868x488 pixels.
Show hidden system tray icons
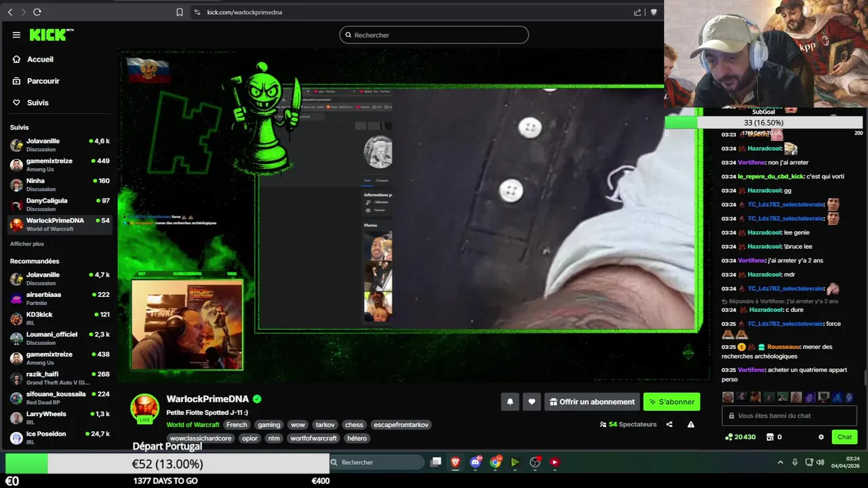781,462
